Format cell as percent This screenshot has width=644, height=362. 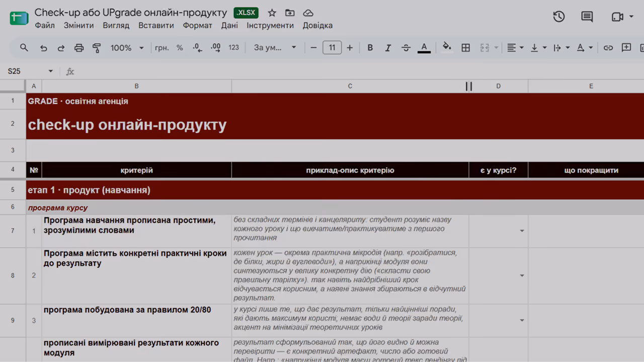point(180,48)
